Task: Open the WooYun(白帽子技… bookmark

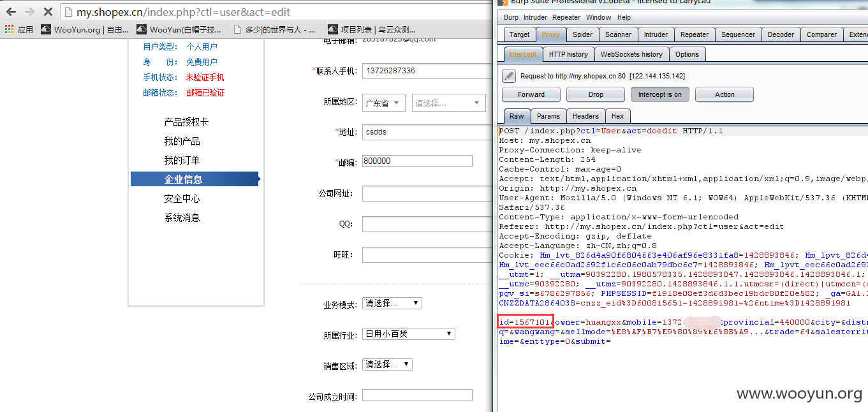Action: 179,29
